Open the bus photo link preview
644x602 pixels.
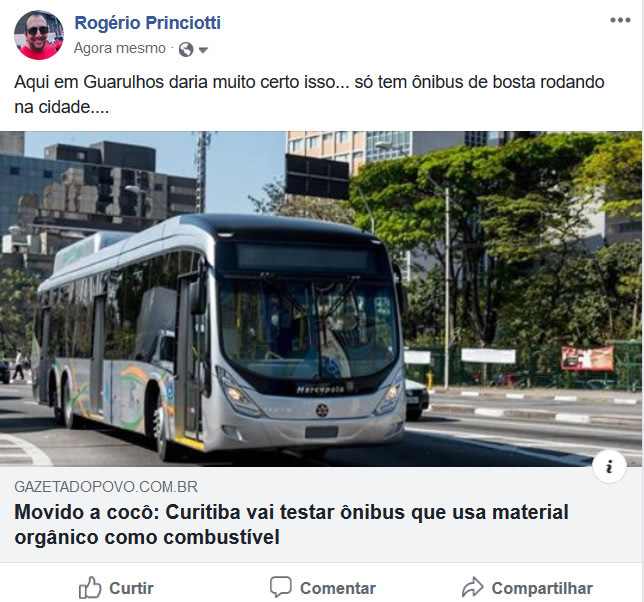coord(321,299)
